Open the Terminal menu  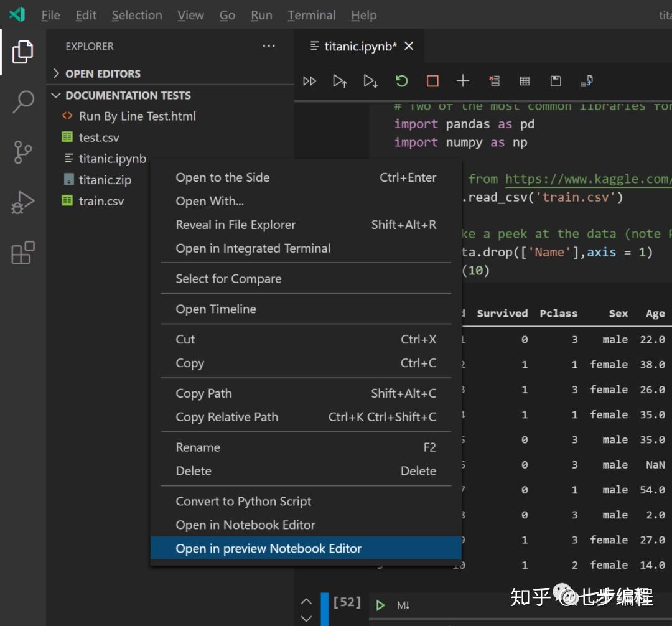pyautogui.click(x=311, y=15)
